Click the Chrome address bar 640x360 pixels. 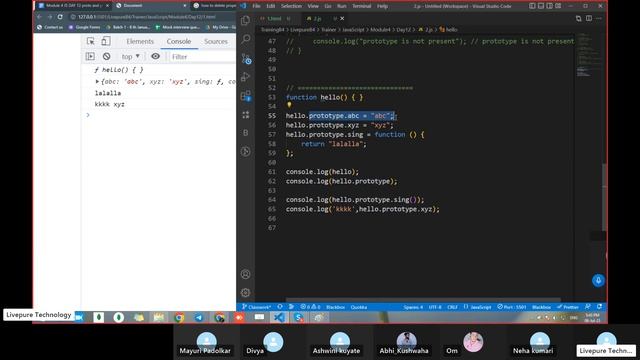point(151,17)
